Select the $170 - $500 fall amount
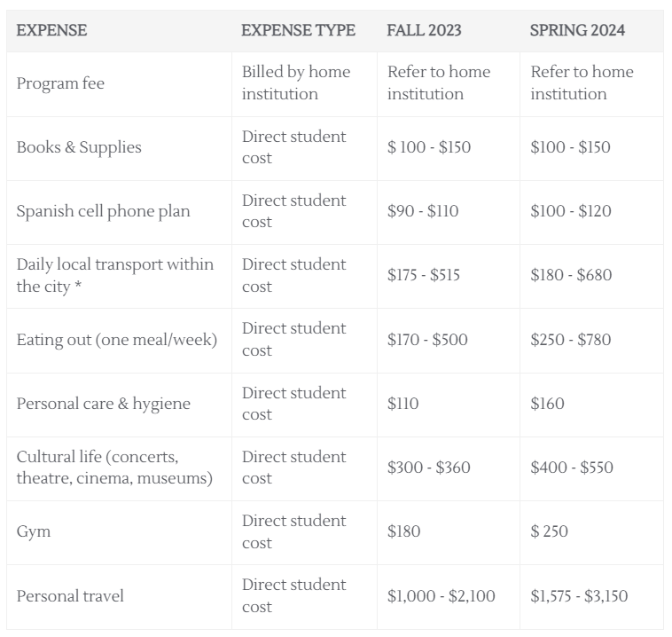 click(x=427, y=340)
